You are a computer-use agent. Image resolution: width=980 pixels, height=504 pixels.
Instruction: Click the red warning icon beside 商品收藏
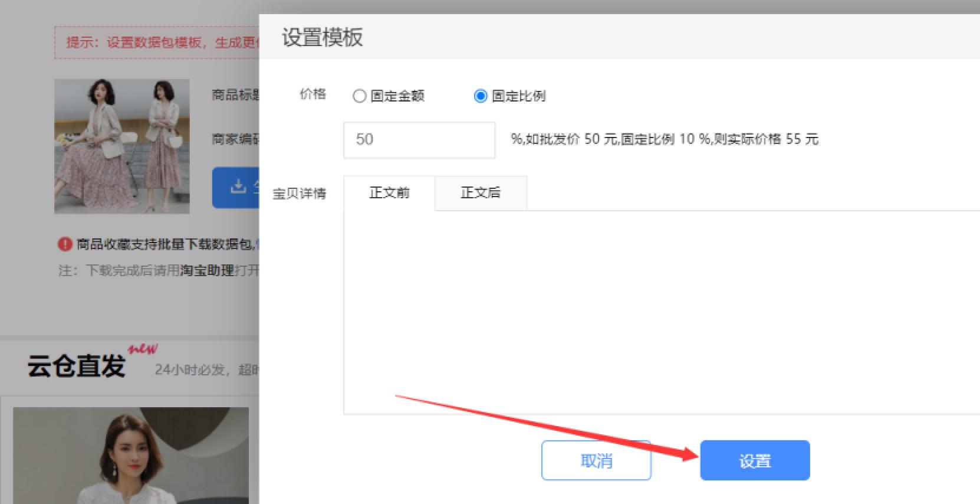[65, 244]
